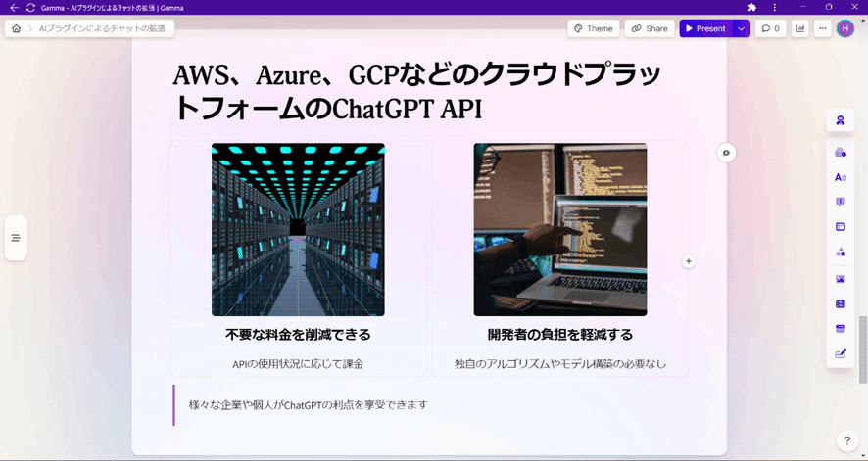Open the analytics chart icon

coord(799,28)
